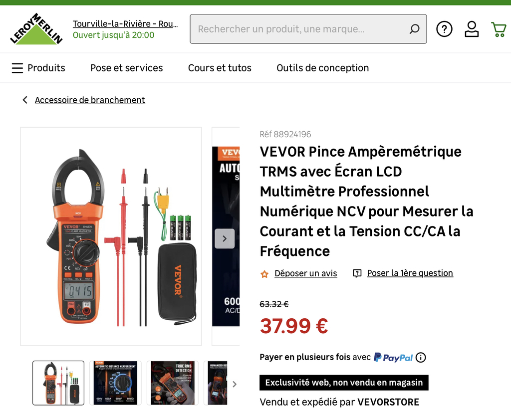This screenshot has width=511, height=420.
Task: Select the True RMS Detection thumbnail
Action: [172, 383]
